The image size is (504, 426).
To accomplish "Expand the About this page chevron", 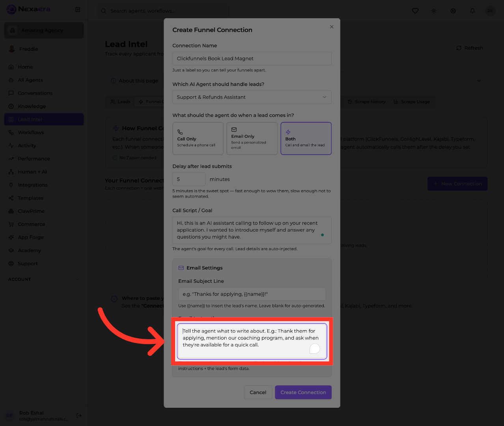I will tap(479, 81).
